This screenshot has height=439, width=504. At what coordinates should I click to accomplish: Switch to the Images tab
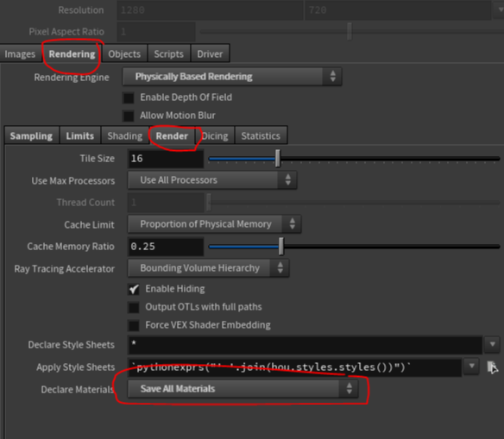pos(20,54)
